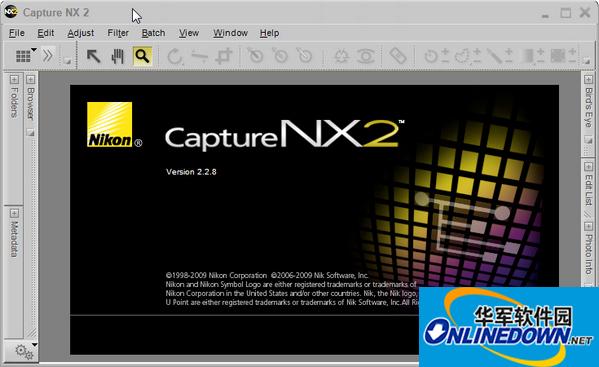599x367 pixels.
Task: Open the Filter menu
Action: [118, 33]
